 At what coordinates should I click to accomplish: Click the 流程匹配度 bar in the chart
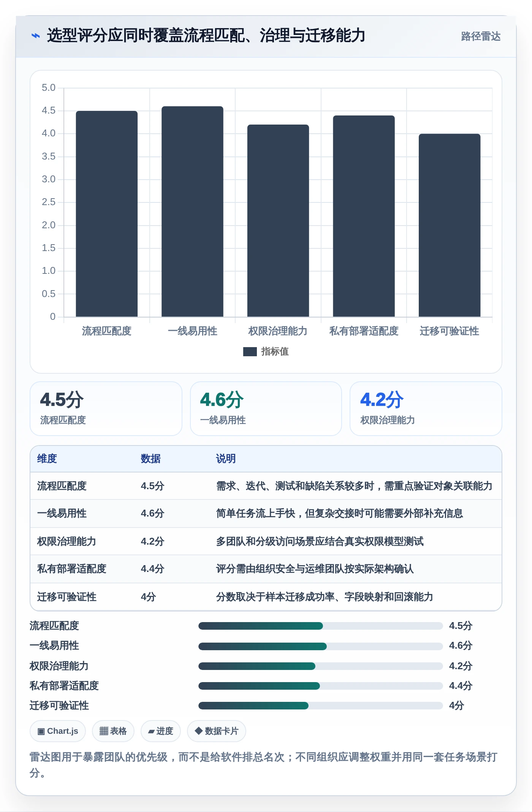point(107,214)
